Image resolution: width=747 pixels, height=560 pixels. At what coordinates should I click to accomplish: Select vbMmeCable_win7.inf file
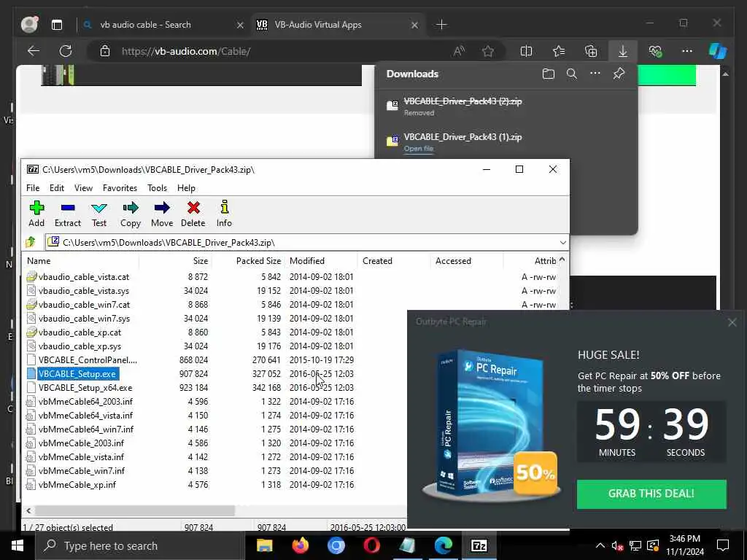(82, 470)
